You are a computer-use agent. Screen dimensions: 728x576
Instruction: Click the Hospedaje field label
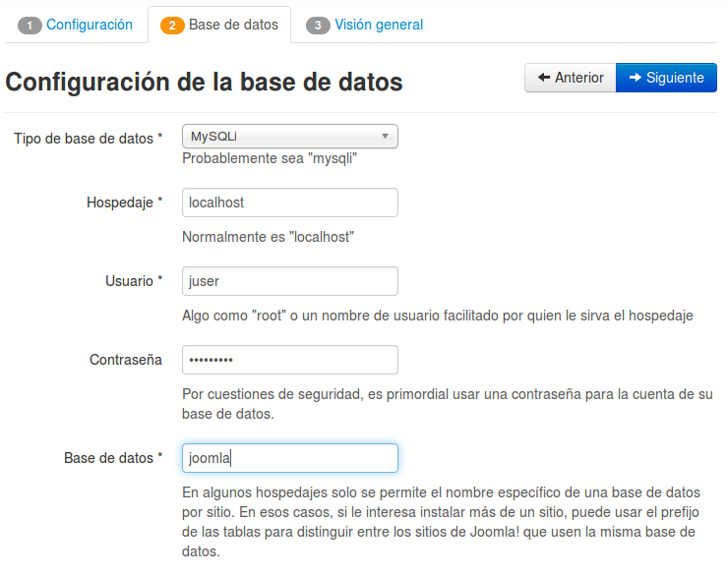coord(124,202)
